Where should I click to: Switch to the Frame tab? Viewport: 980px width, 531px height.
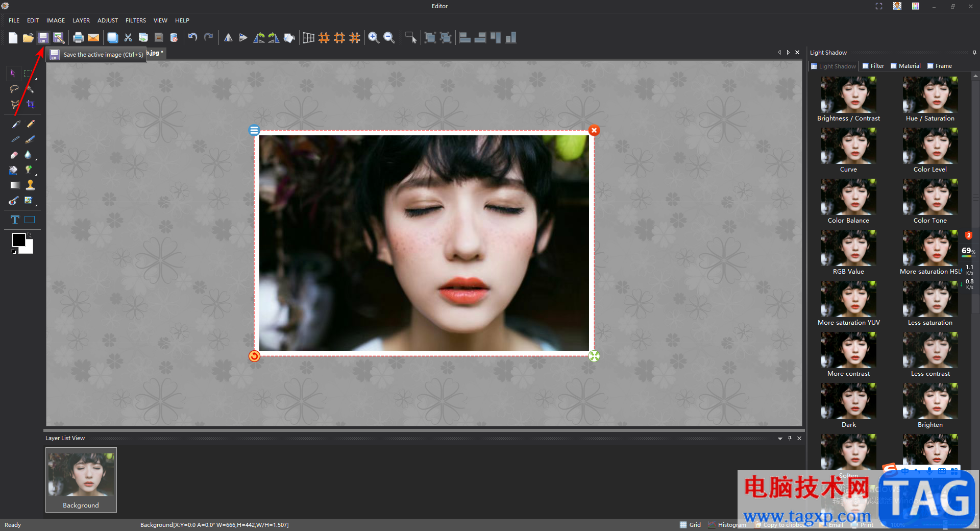click(940, 66)
